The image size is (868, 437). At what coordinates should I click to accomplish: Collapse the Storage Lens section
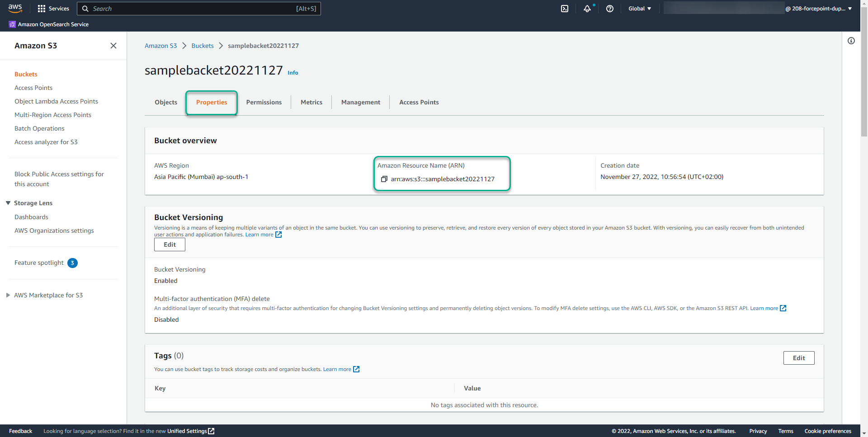point(8,203)
